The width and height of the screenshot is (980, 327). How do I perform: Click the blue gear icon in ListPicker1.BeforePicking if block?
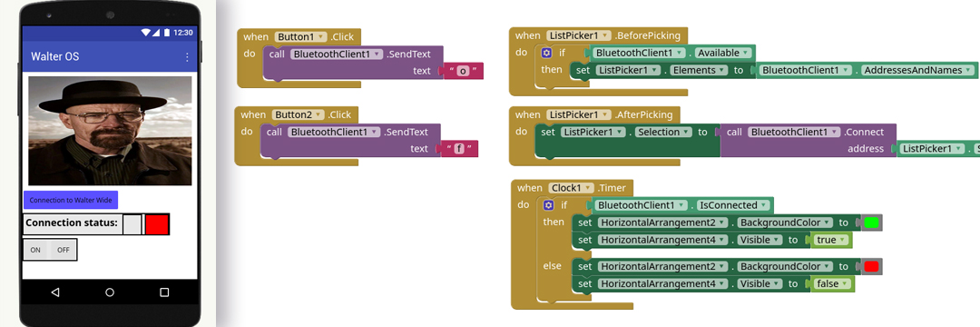coord(547,54)
